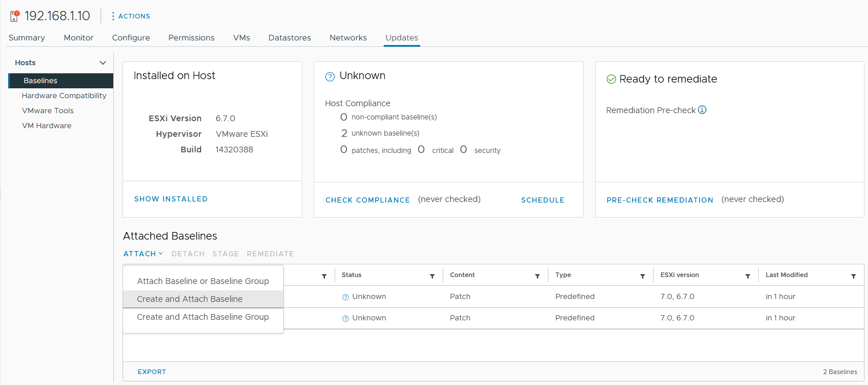Open the ACTIONS menu
Image resolution: width=868 pixels, height=385 pixels.
click(131, 16)
